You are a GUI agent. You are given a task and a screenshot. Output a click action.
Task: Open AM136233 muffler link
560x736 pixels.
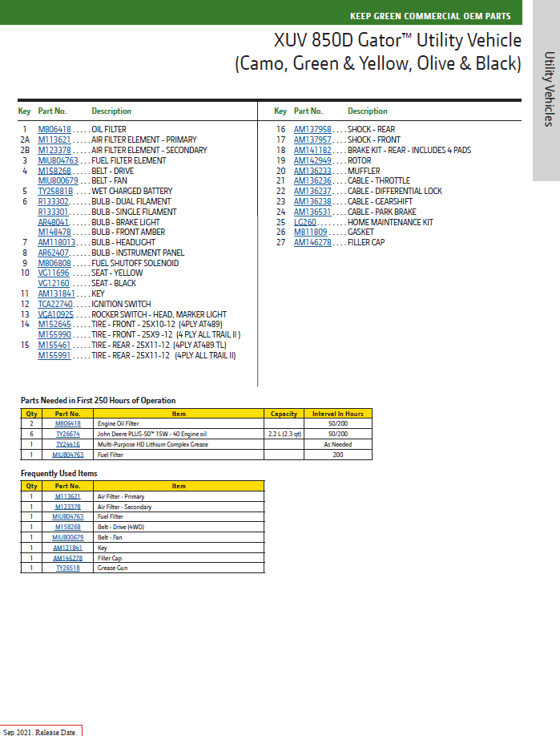tap(312, 171)
